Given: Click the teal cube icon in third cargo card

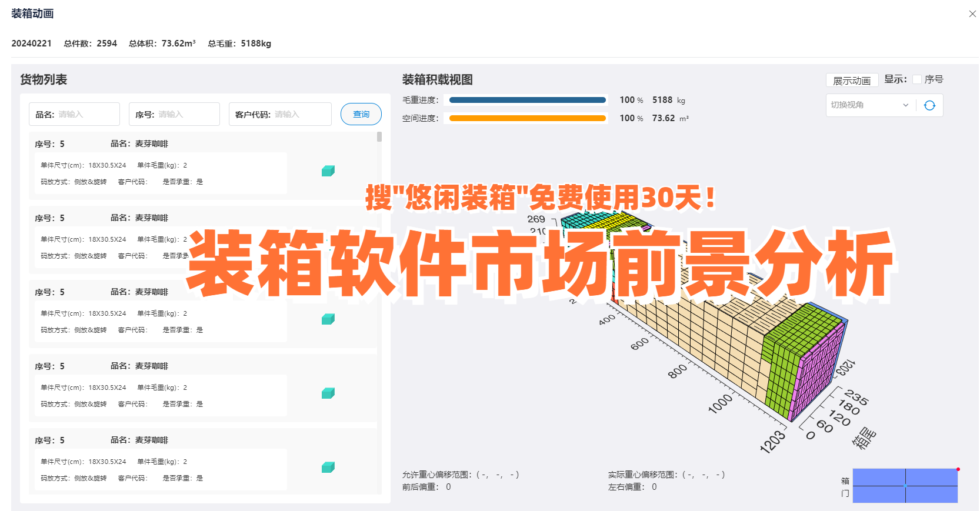Looking at the screenshot, I should (328, 319).
